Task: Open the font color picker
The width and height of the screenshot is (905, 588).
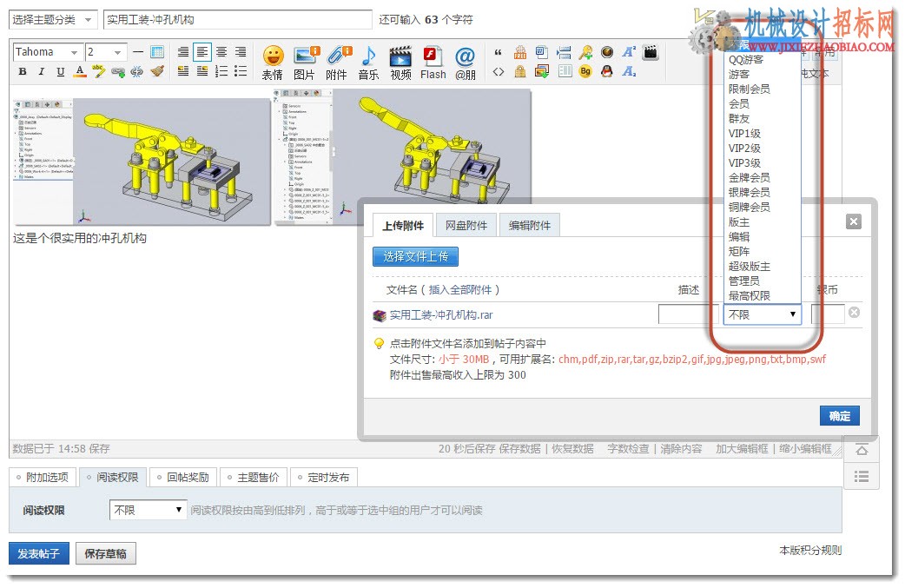Action: click(80, 71)
